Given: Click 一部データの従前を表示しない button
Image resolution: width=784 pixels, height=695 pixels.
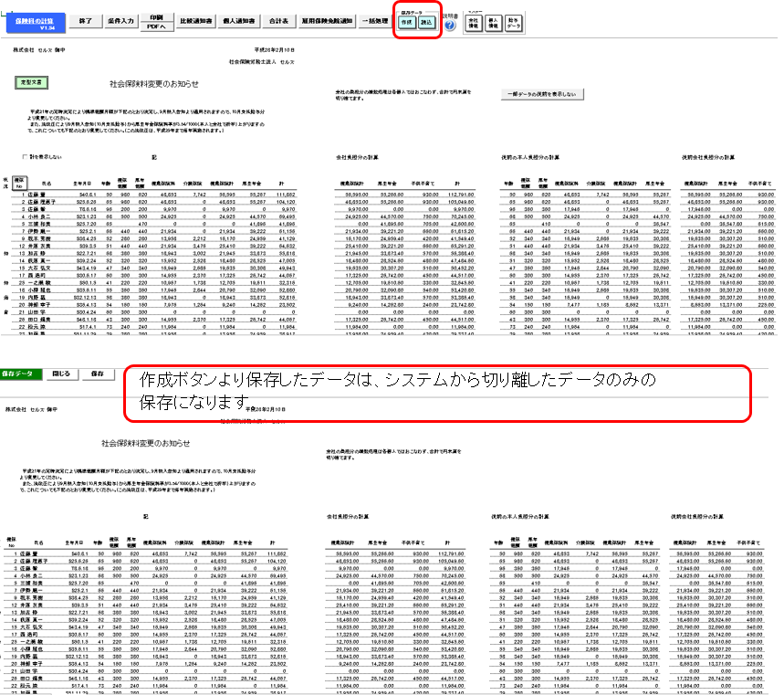Looking at the screenshot, I should pos(542,94).
